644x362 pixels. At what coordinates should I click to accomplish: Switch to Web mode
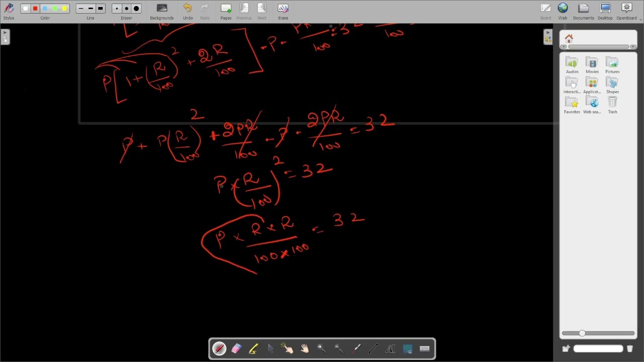click(562, 11)
